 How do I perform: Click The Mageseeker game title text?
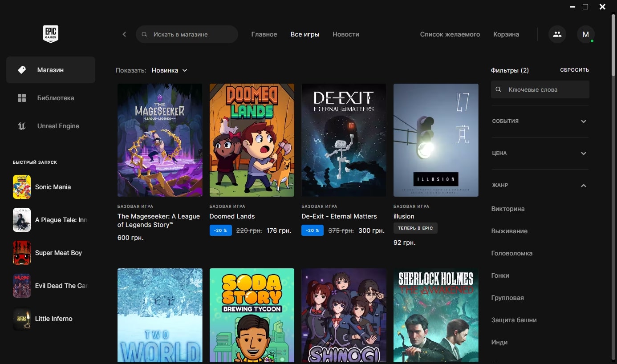click(x=158, y=221)
